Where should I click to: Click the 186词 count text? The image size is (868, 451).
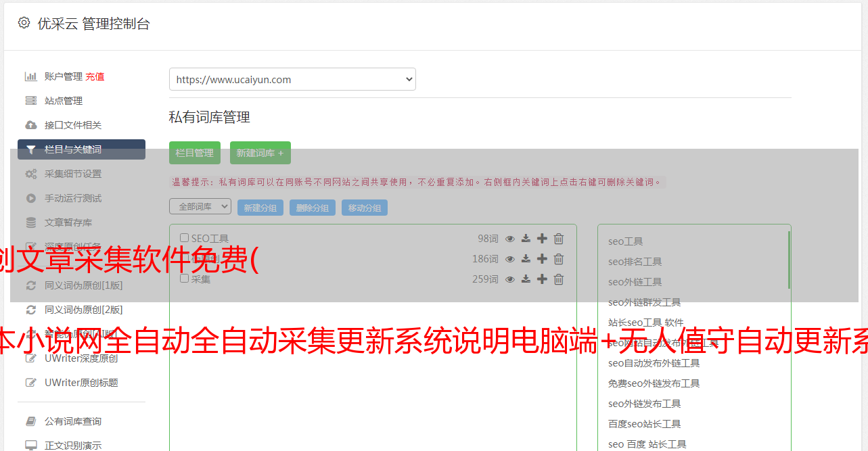point(485,259)
